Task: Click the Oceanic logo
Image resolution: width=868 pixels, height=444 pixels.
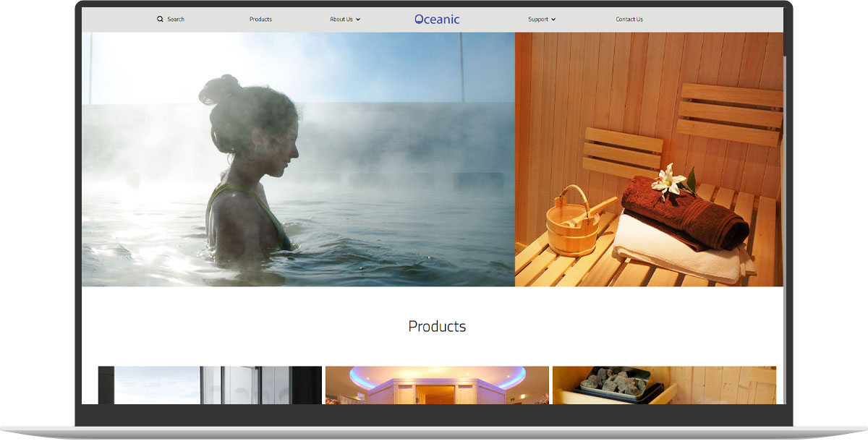Action: click(x=437, y=20)
